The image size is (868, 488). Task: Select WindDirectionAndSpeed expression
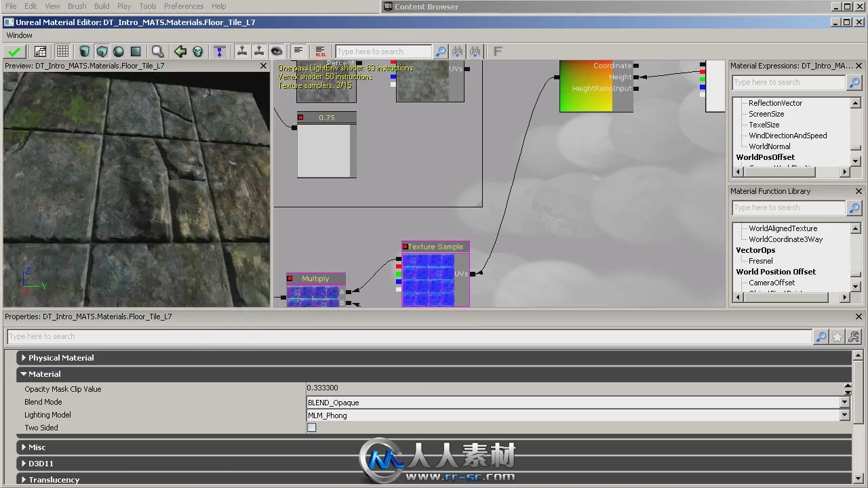788,136
